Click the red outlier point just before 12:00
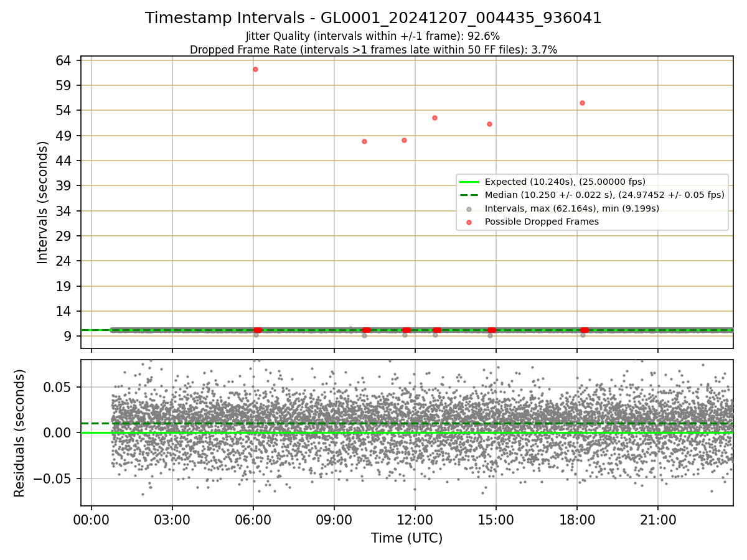Screen dimensions: 747x560 [404, 140]
